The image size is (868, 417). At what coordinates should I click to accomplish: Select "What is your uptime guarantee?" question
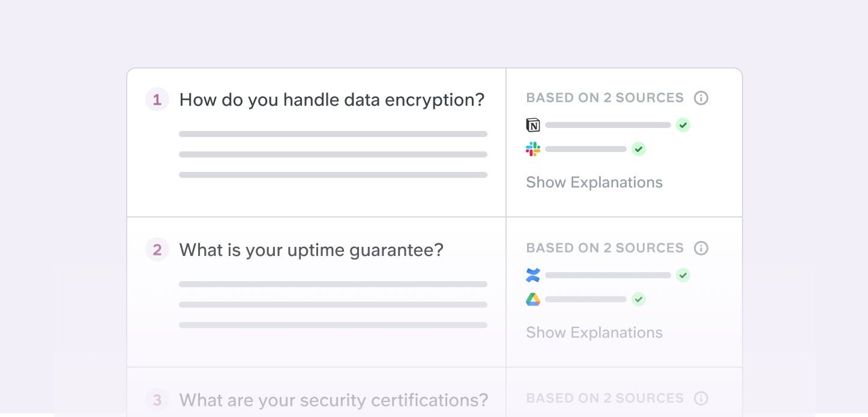coord(311,250)
